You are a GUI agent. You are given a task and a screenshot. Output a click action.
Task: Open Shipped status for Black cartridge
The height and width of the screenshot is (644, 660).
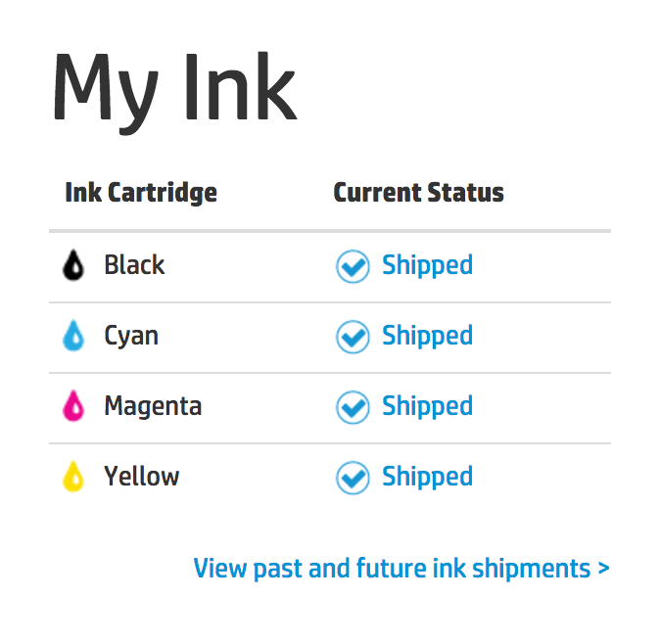(x=427, y=266)
